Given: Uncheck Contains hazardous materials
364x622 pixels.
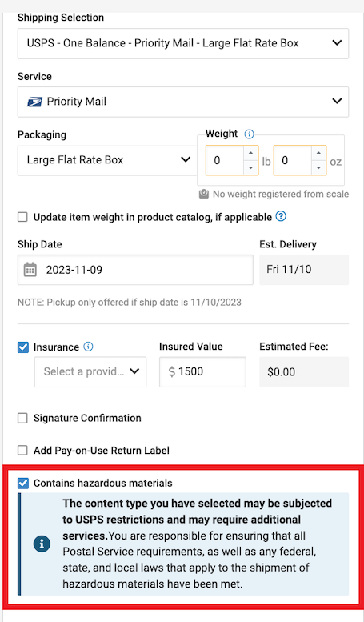Looking at the screenshot, I should pyautogui.click(x=23, y=484).
